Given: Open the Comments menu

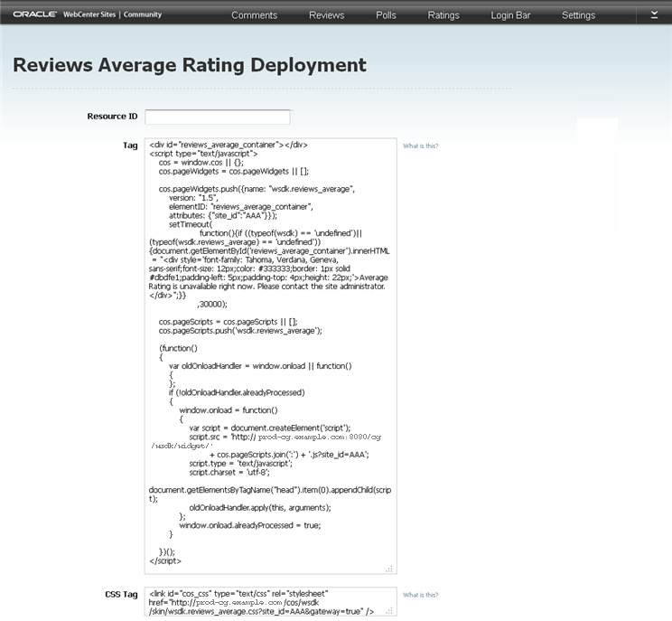Looking at the screenshot, I should (254, 15).
